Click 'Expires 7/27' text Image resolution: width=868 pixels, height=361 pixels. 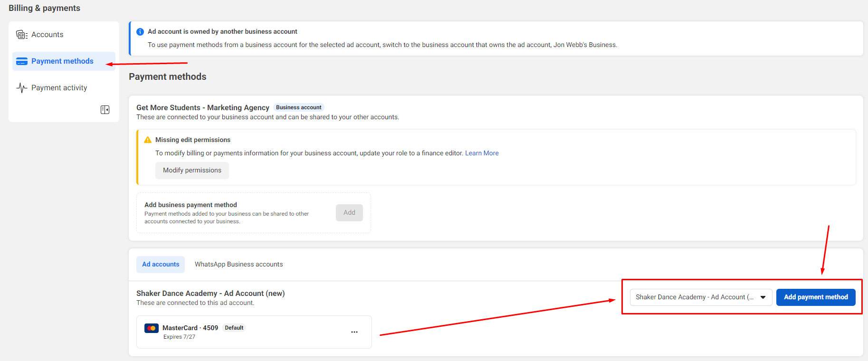[x=179, y=337]
